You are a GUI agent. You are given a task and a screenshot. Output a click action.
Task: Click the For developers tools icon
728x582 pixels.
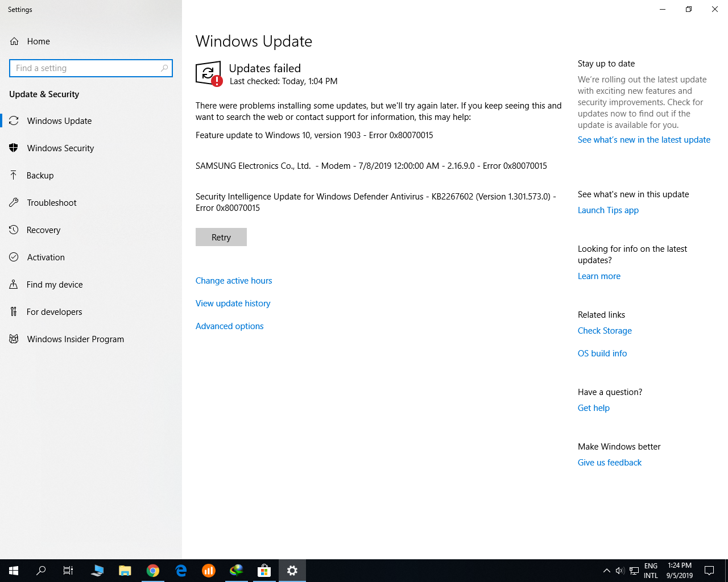click(14, 311)
